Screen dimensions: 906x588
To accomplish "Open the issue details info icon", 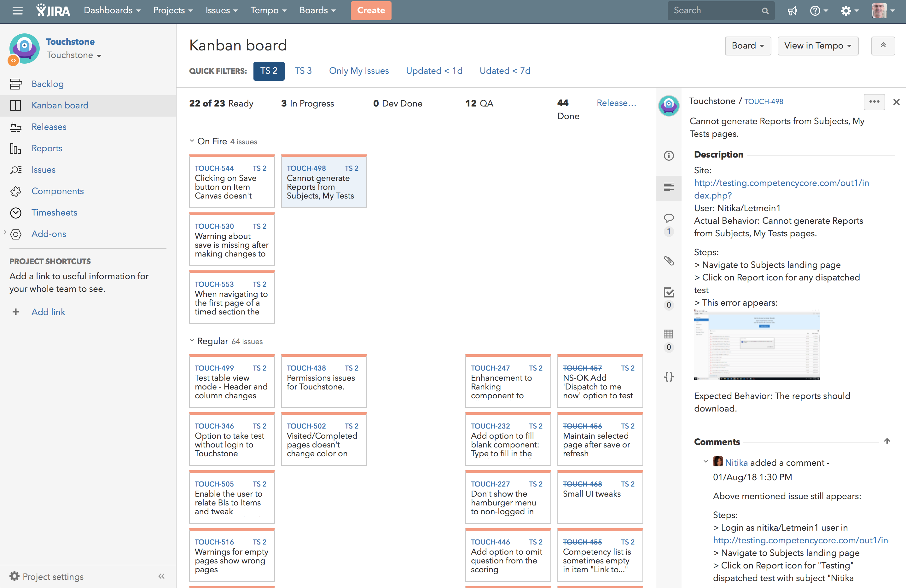I will coord(668,156).
